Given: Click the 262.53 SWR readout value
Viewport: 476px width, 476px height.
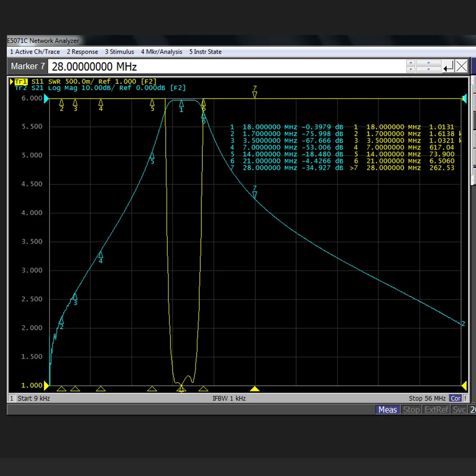Looking at the screenshot, I should (442, 168).
